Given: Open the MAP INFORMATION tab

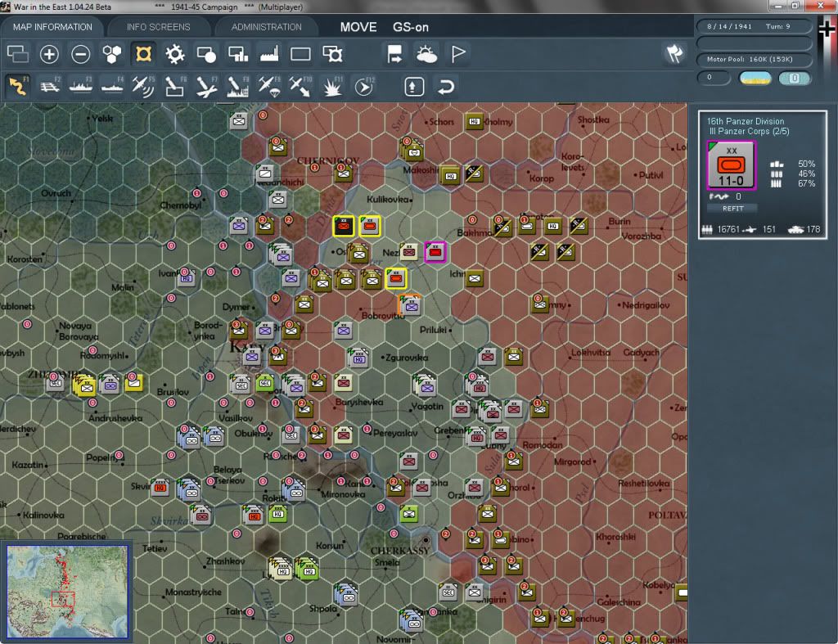Looking at the screenshot, I should tap(52, 27).
